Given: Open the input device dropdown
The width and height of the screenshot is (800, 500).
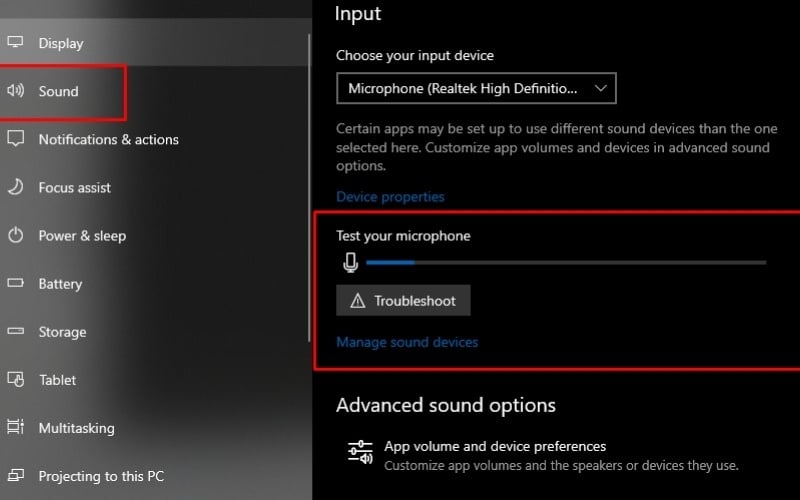Looking at the screenshot, I should [476, 88].
